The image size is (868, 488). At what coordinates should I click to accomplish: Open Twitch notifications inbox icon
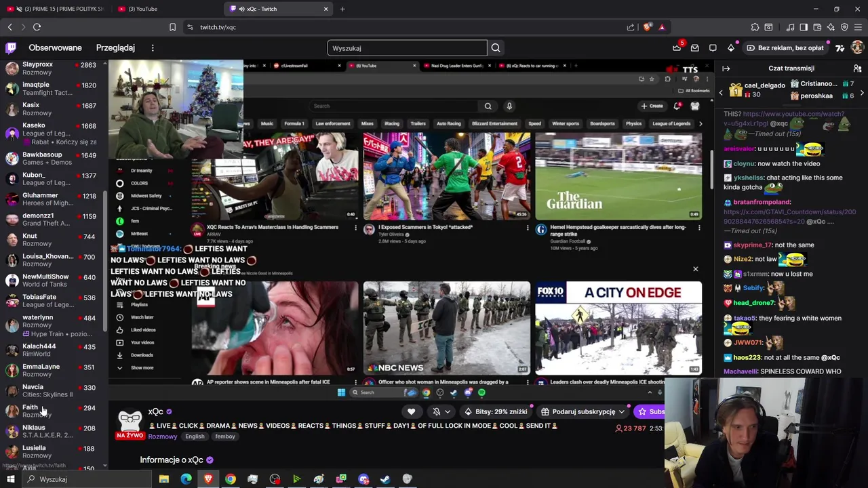pos(695,47)
